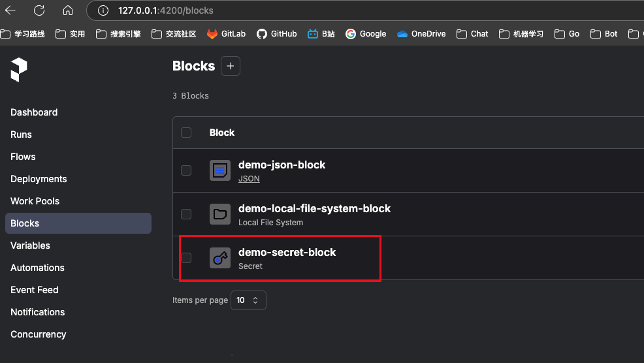Click the browser address bar URL

166,10
